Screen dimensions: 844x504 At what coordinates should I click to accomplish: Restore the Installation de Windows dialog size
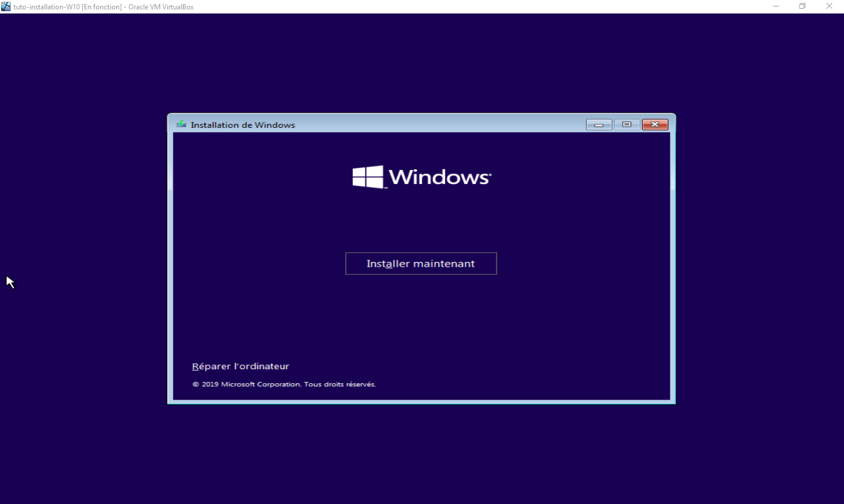click(x=627, y=124)
